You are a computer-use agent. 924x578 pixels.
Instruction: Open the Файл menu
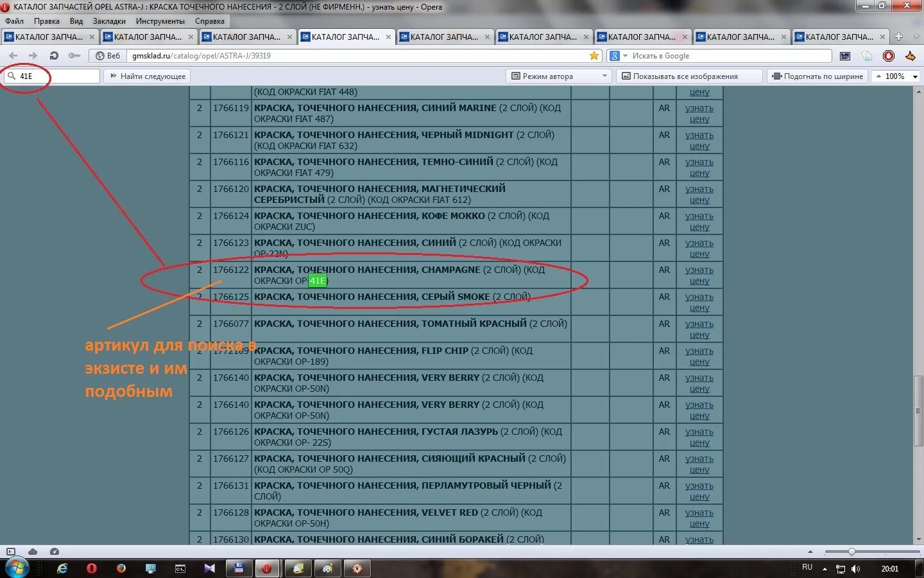click(x=14, y=21)
